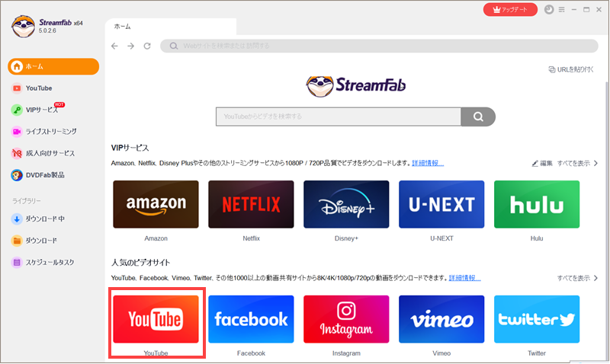Viewport: 610px width, 364px height.
Task: Click the YouTube video search field
Action: click(339, 117)
